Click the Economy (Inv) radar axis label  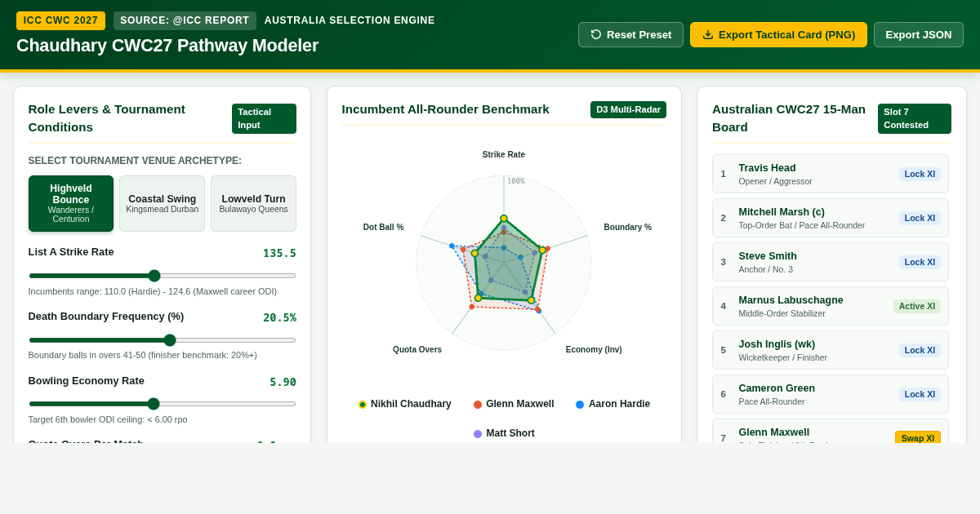(594, 349)
